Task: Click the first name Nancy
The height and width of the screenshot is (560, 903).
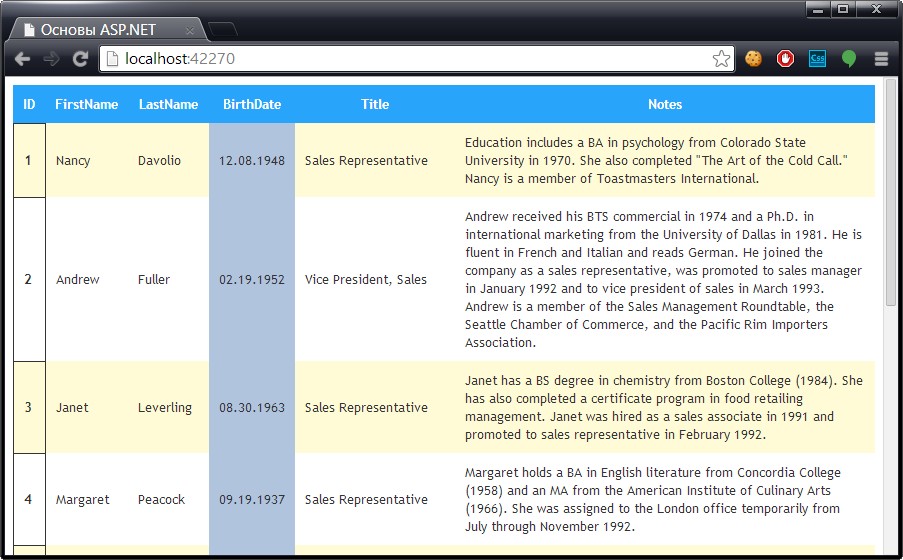Action: 73,161
